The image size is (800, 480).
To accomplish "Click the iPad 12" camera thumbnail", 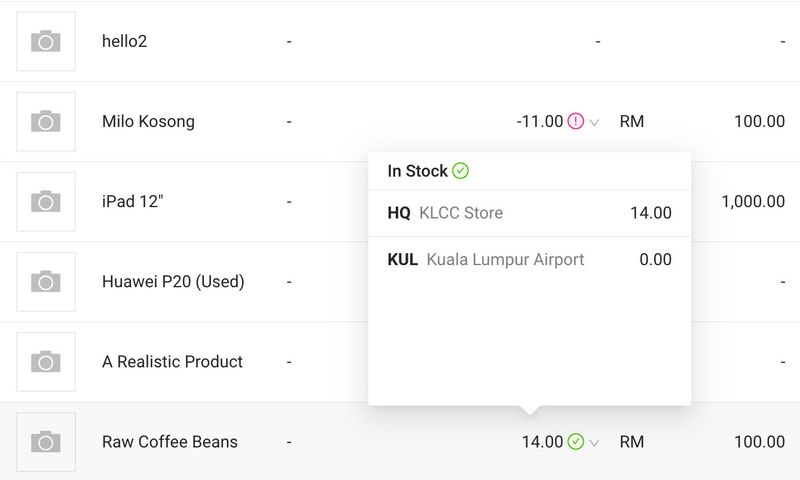I will click(46, 202).
